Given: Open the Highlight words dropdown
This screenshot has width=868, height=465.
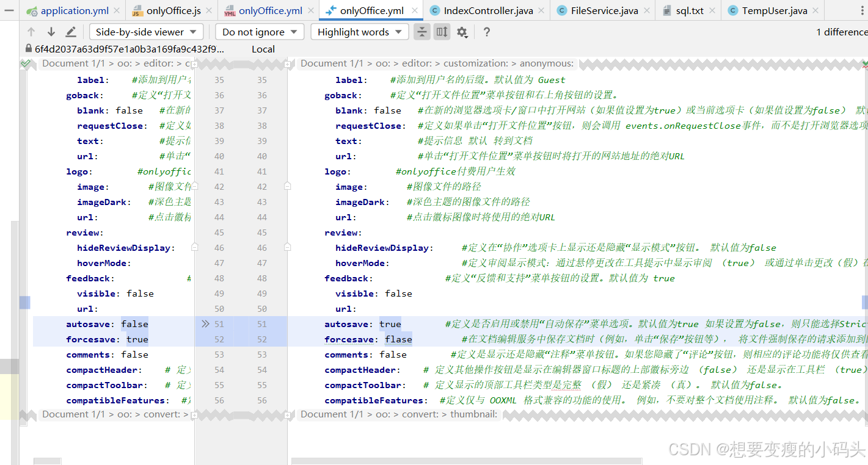Looking at the screenshot, I should point(359,32).
